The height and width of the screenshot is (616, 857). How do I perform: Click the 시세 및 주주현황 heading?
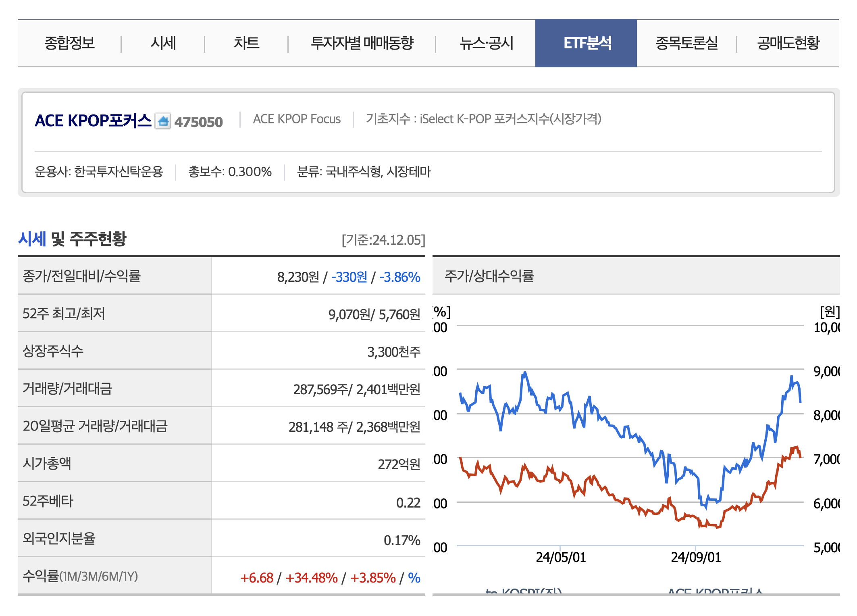[x=73, y=239]
